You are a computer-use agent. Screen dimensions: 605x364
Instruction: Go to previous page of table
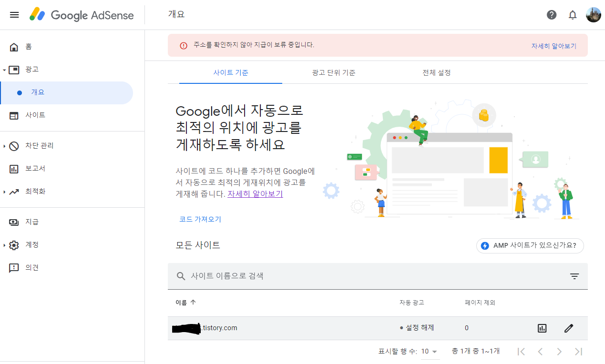tap(540, 352)
